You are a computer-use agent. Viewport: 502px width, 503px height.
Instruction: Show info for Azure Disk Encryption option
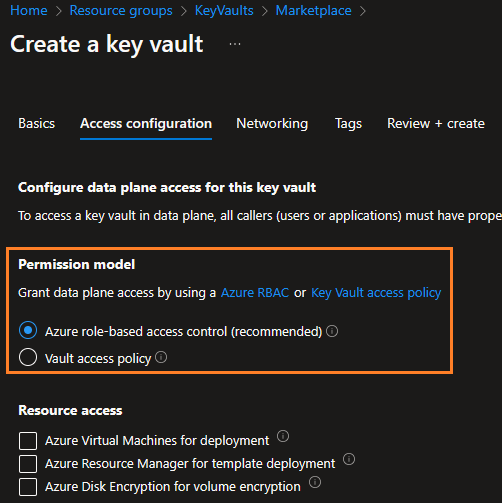(x=315, y=482)
